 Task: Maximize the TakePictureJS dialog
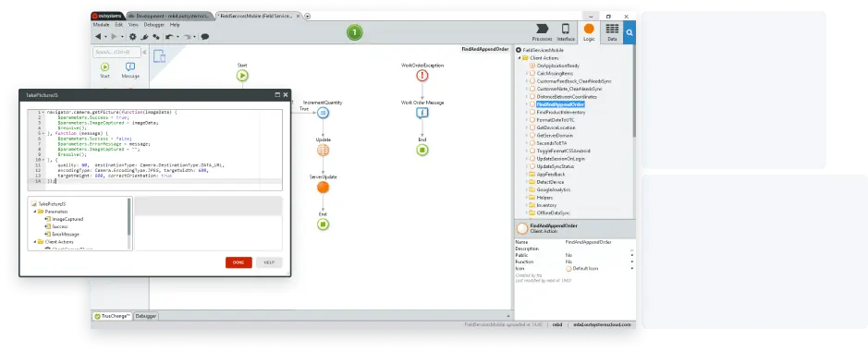[x=277, y=95]
